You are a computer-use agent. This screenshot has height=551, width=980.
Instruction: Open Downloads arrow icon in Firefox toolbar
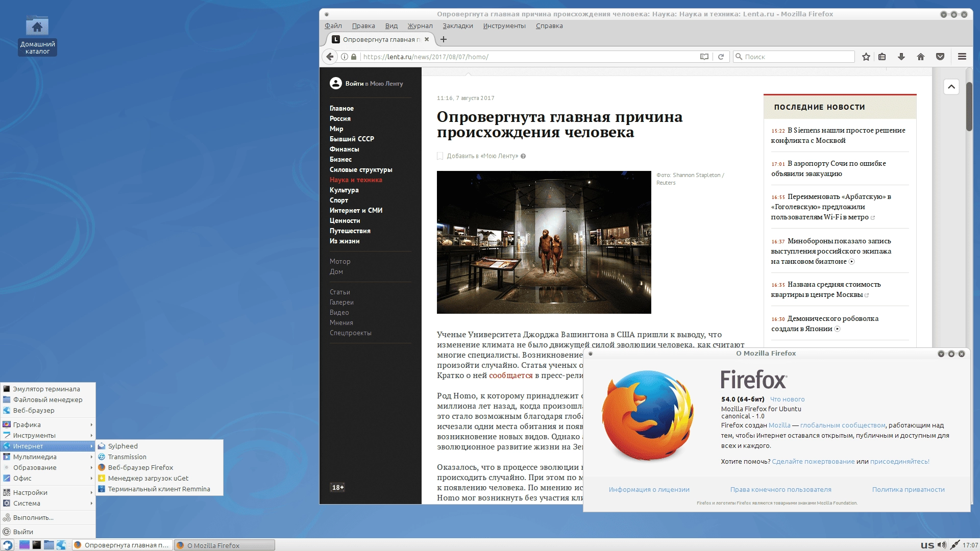tap(901, 57)
